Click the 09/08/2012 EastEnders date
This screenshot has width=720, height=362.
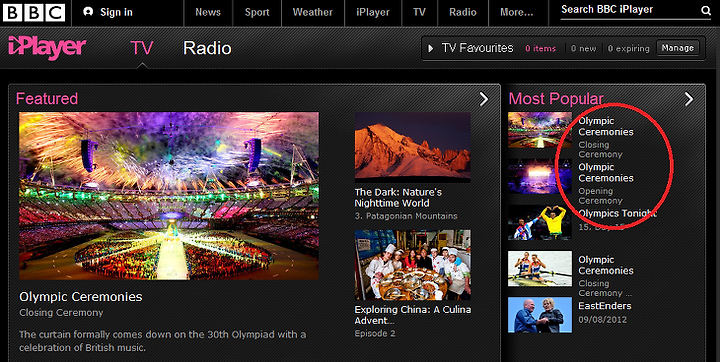point(602,320)
